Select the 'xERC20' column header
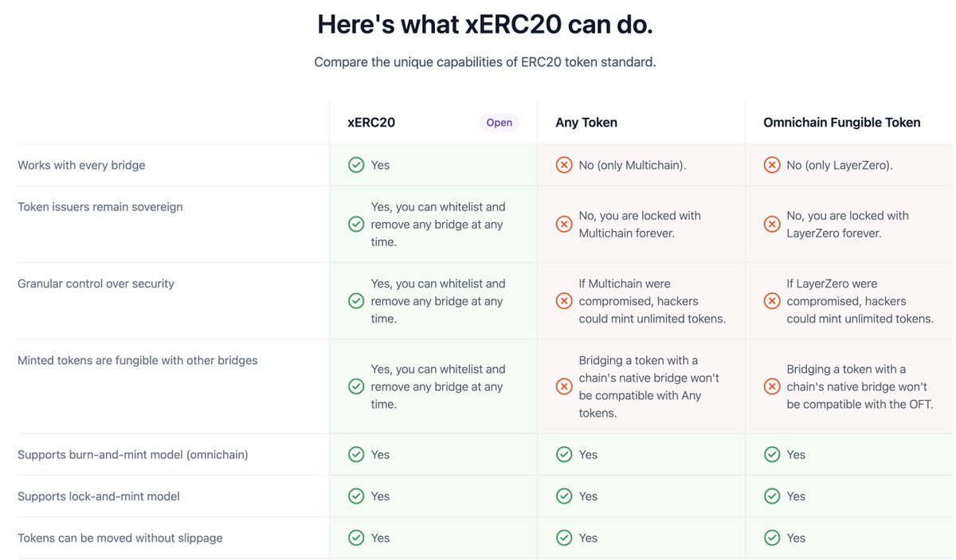Viewport: 956px width, 560px height. (x=371, y=123)
